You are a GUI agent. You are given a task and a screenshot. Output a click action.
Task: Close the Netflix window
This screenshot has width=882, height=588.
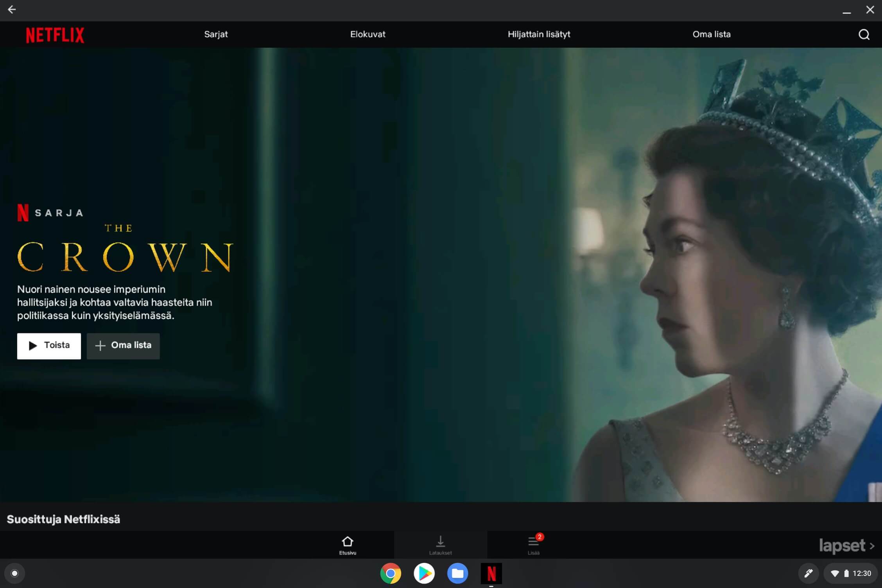870,10
